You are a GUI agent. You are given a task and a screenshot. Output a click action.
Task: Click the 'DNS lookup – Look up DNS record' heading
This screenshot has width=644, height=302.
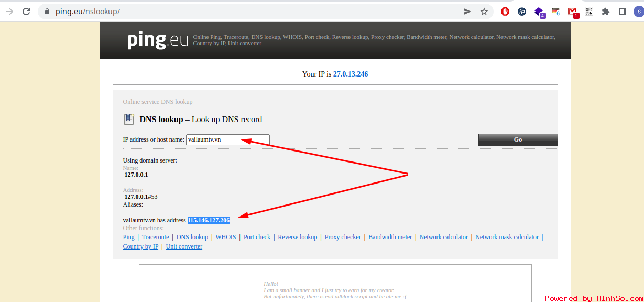click(x=201, y=120)
